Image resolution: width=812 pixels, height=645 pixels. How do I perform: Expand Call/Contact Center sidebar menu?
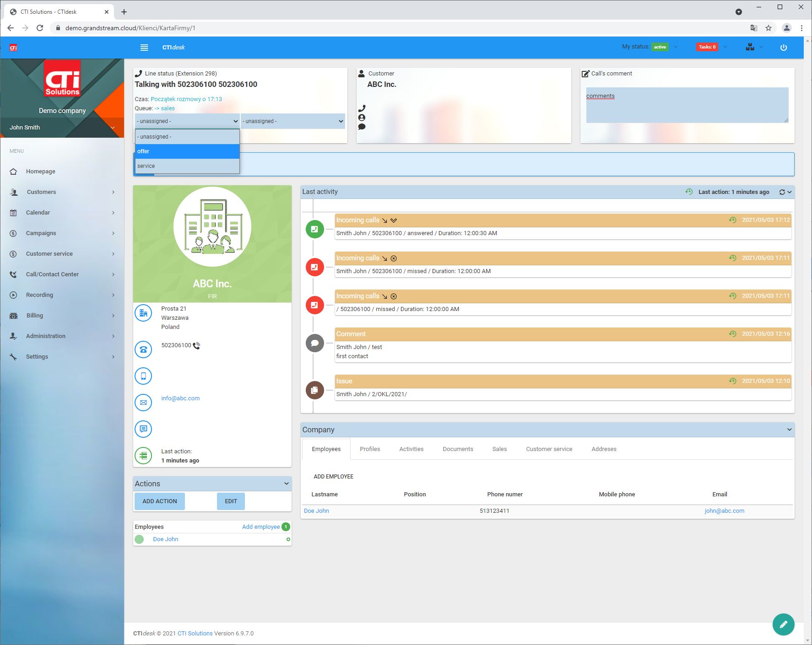62,274
